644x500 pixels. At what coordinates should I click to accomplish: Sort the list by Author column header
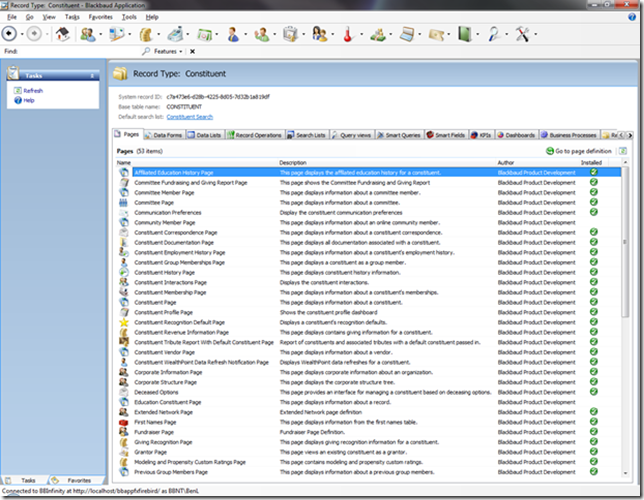pyautogui.click(x=508, y=162)
